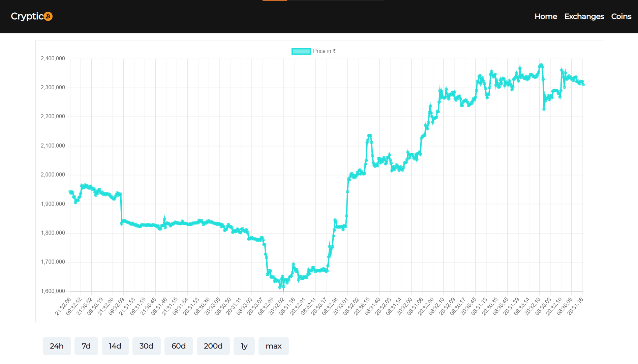Toggle the Price in ₹ legend swatch

[301, 51]
